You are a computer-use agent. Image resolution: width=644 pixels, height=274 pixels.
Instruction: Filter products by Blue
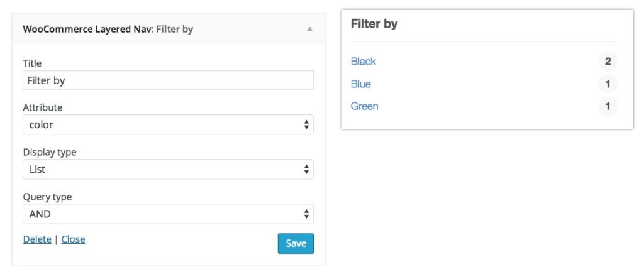(x=360, y=84)
